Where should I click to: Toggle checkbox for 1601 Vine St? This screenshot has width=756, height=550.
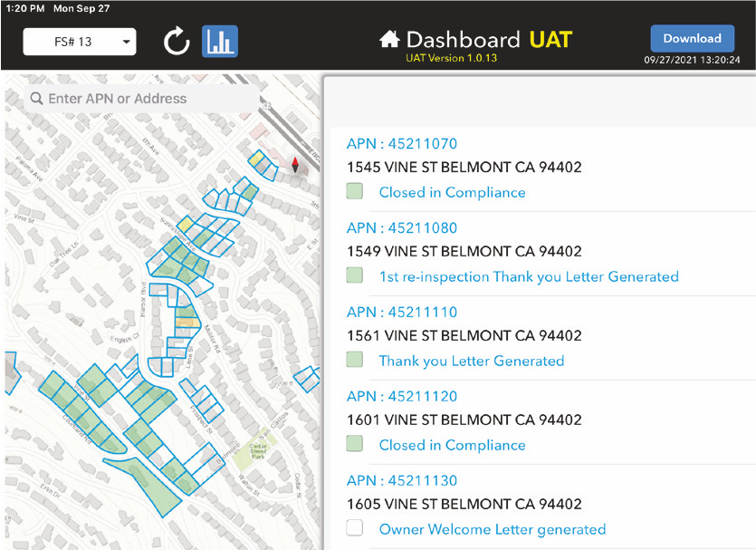click(355, 445)
